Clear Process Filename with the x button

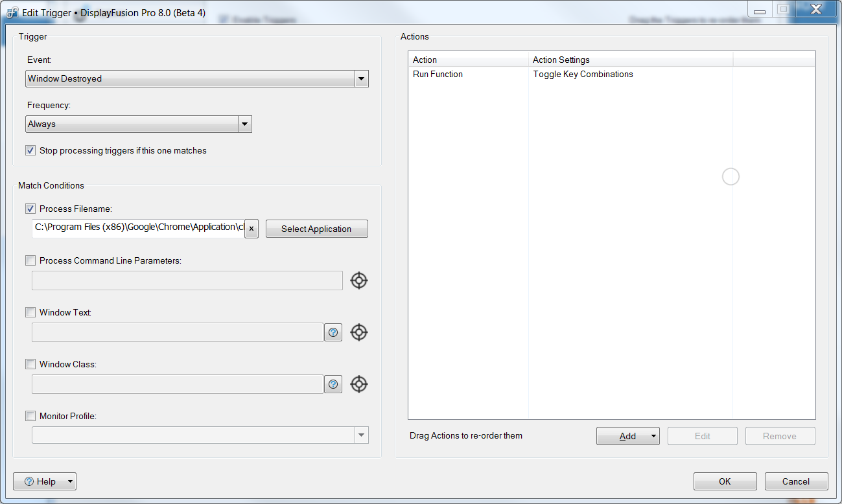click(x=251, y=229)
